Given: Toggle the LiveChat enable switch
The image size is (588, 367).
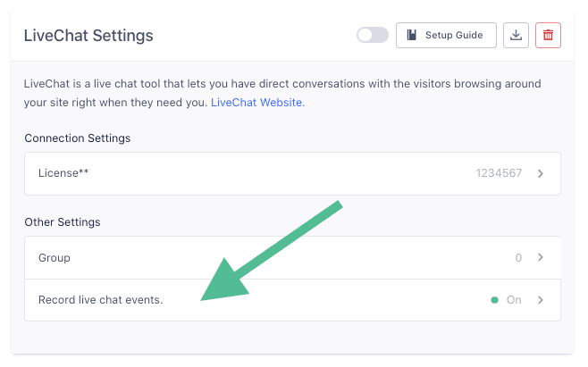Looking at the screenshot, I should 372,36.
